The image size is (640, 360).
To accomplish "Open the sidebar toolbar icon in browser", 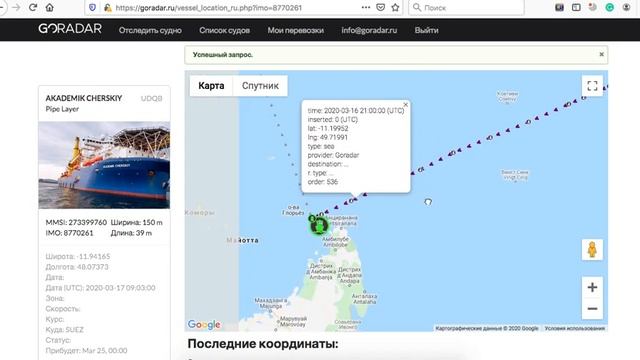I will pos(576,7).
